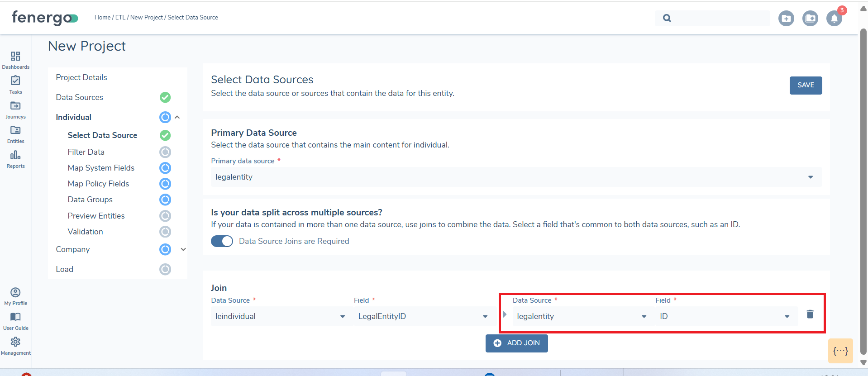Delete the join row with trash icon
Image resolution: width=868 pixels, height=376 pixels.
click(810, 314)
